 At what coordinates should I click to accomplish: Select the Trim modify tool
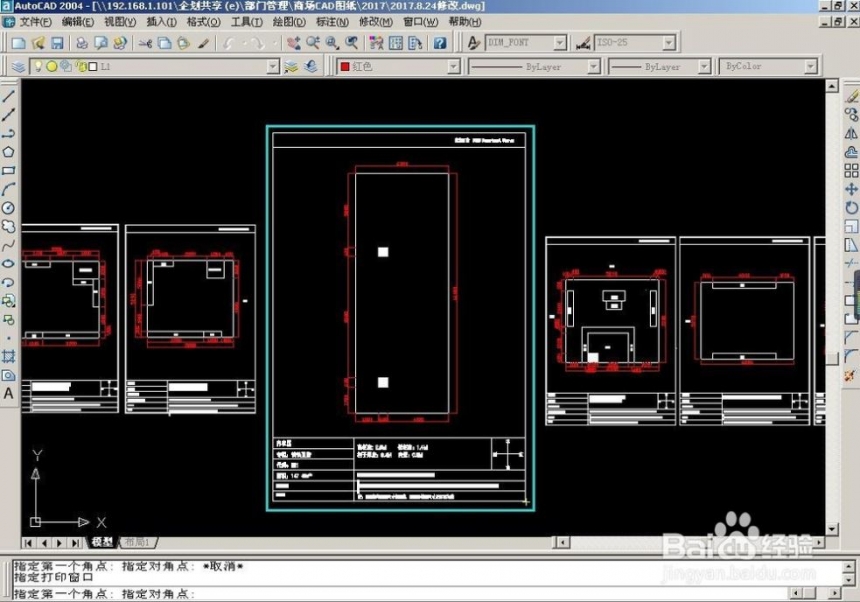(x=851, y=264)
